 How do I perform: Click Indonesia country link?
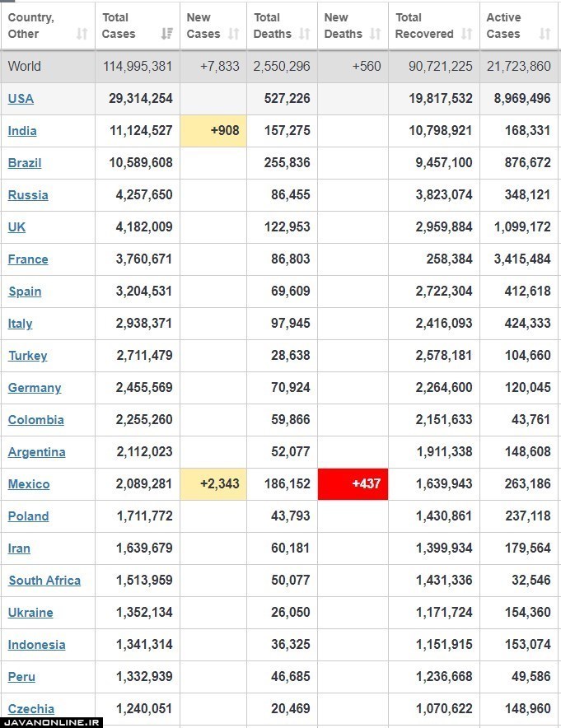36,645
